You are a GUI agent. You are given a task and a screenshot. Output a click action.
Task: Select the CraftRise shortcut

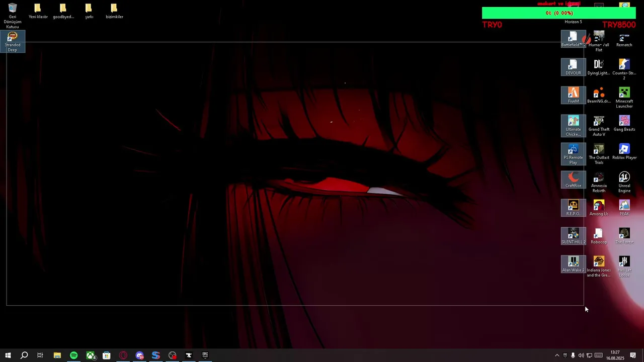(573, 179)
